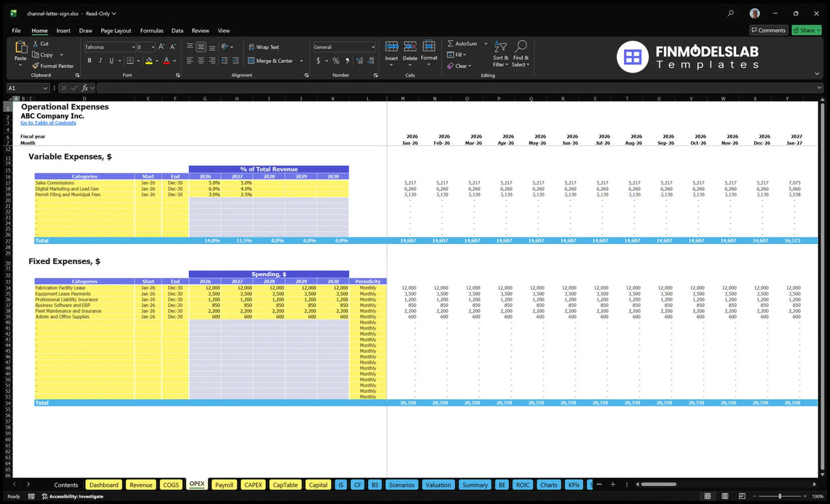Click the Find & Select magnifier
830x504 pixels.
click(x=521, y=53)
